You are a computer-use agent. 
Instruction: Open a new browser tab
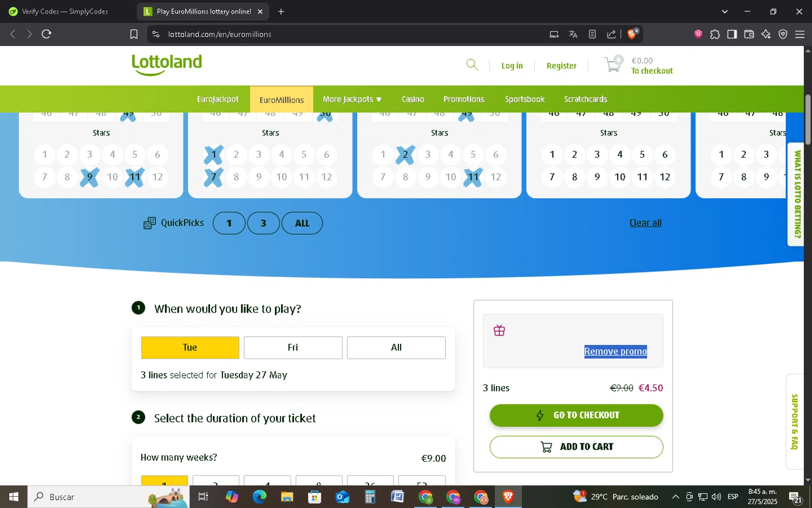pos(281,11)
